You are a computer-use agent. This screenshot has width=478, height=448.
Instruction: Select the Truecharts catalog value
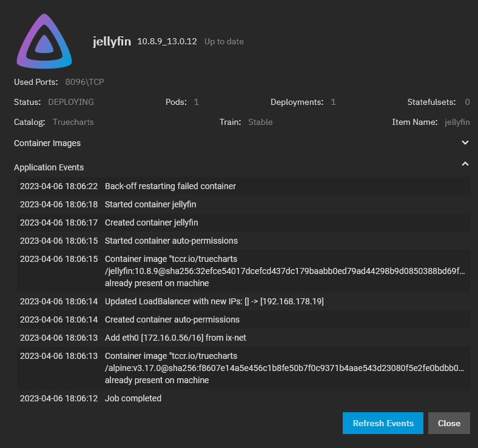click(73, 122)
